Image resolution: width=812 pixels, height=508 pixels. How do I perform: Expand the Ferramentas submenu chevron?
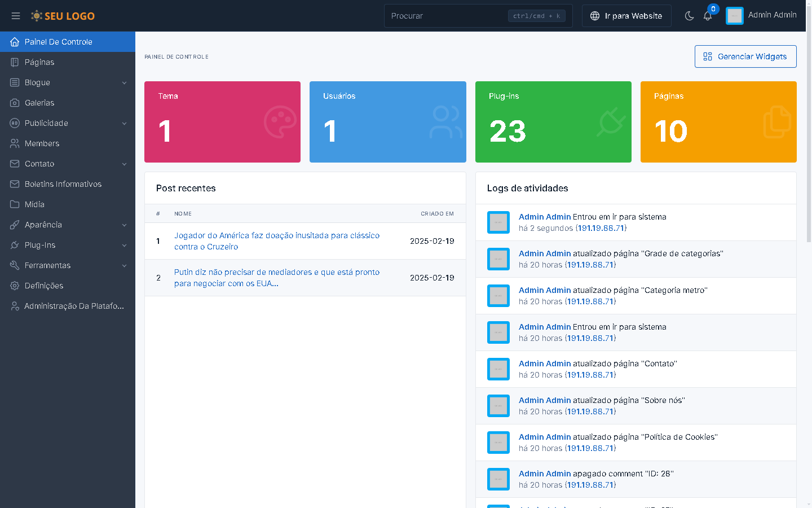(x=124, y=266)
